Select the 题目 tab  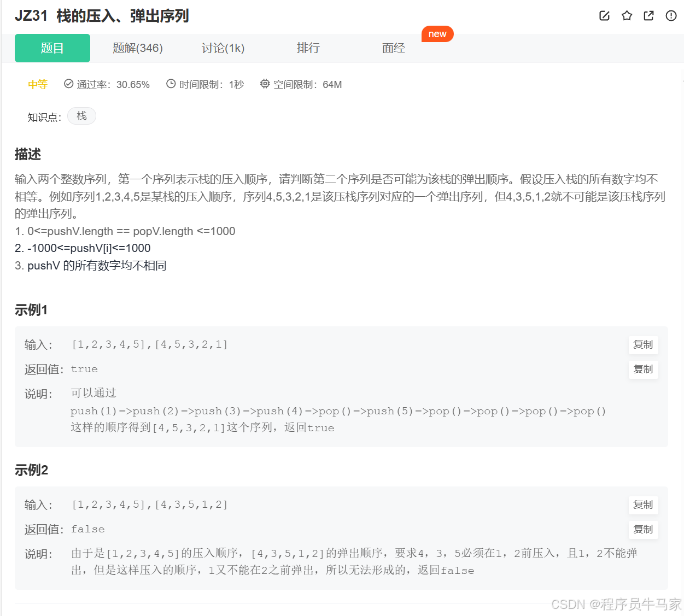pos(52,48)
